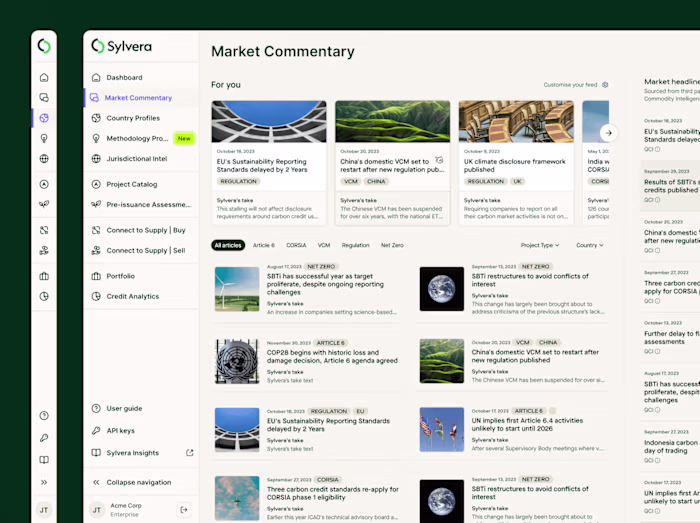Select the CORSIA filter tab
Screen dimensions: 700x523
[296, 245]
